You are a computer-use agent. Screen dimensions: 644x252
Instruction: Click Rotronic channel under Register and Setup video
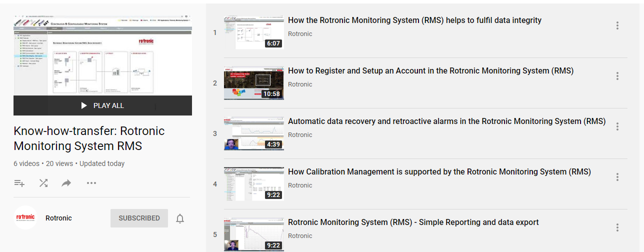pyautogui.click(x=300, y=84)
